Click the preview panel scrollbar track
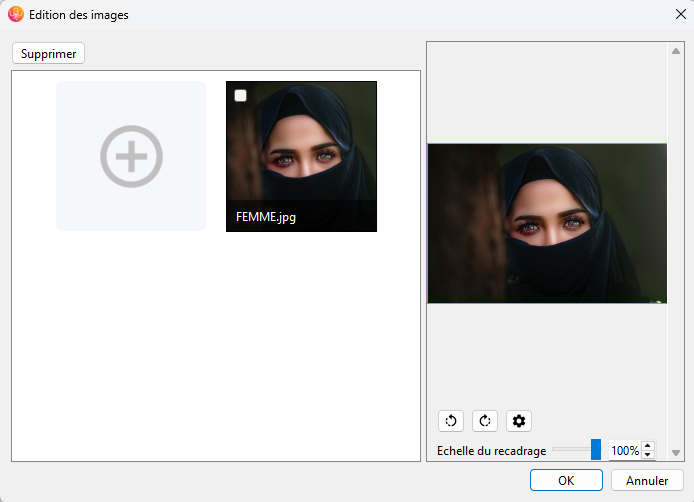 pos(676,250)
